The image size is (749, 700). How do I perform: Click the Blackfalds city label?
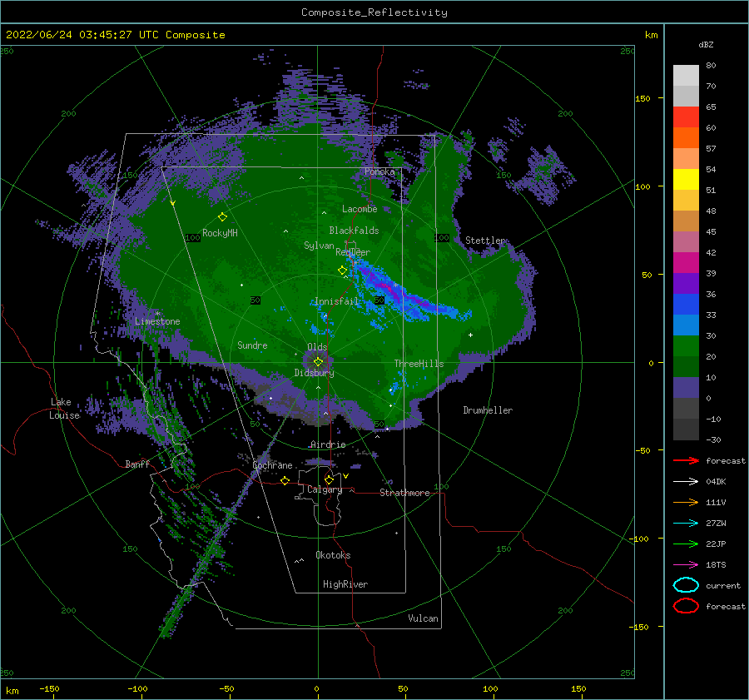point(354,231)
